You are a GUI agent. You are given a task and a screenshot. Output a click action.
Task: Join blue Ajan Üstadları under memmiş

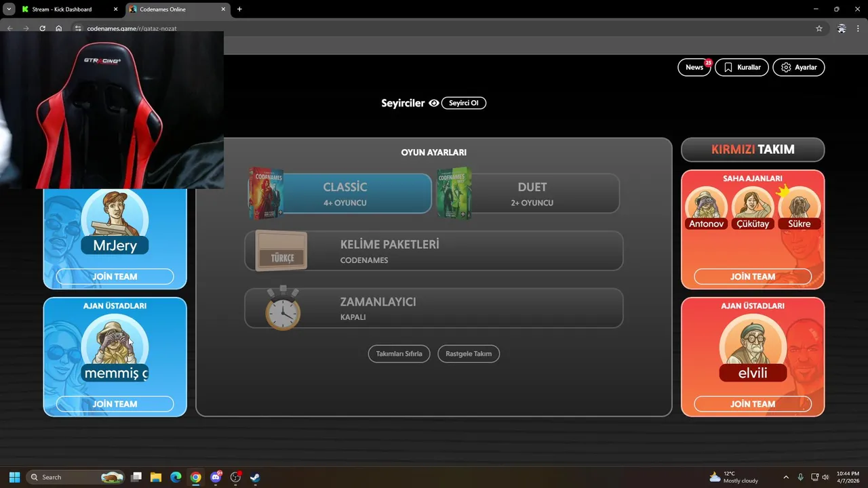(x=115, y=404)
